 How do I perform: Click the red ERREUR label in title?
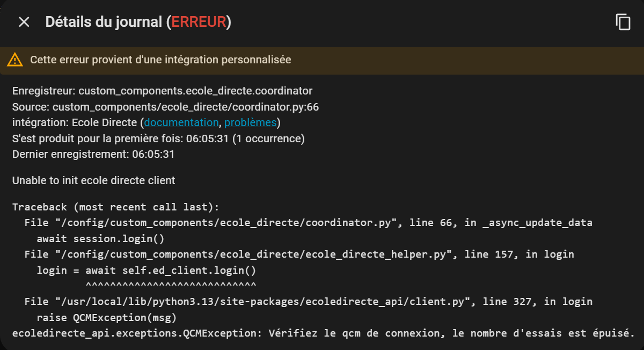point(199,22)
